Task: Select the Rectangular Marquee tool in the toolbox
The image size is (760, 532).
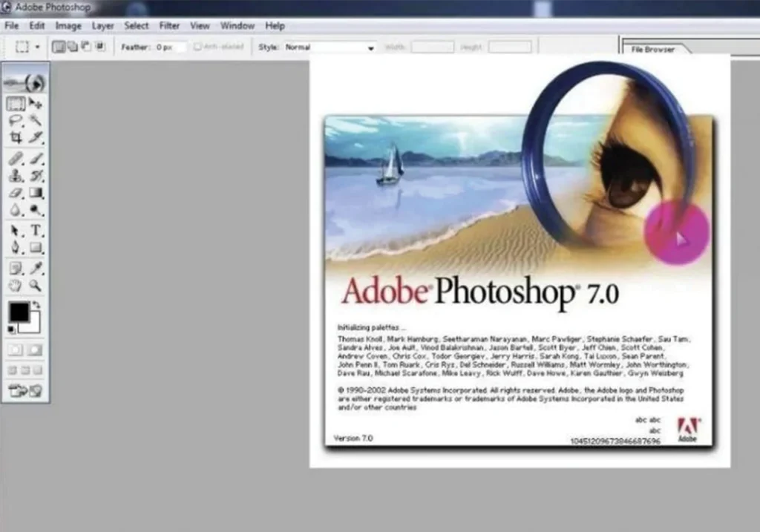Action: point(16,103)
